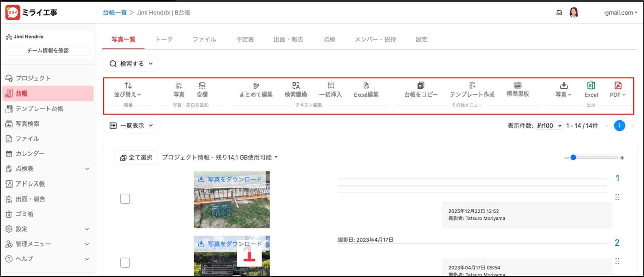Click the 一括挿入 batch insert icon
644x277 pixels.
point(330,86)
